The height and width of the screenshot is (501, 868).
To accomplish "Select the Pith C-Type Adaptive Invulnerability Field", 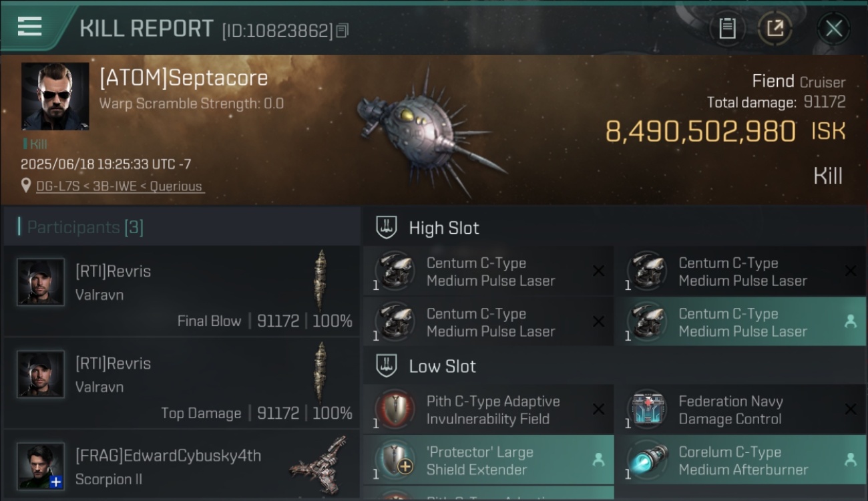I will coord(488,409).
